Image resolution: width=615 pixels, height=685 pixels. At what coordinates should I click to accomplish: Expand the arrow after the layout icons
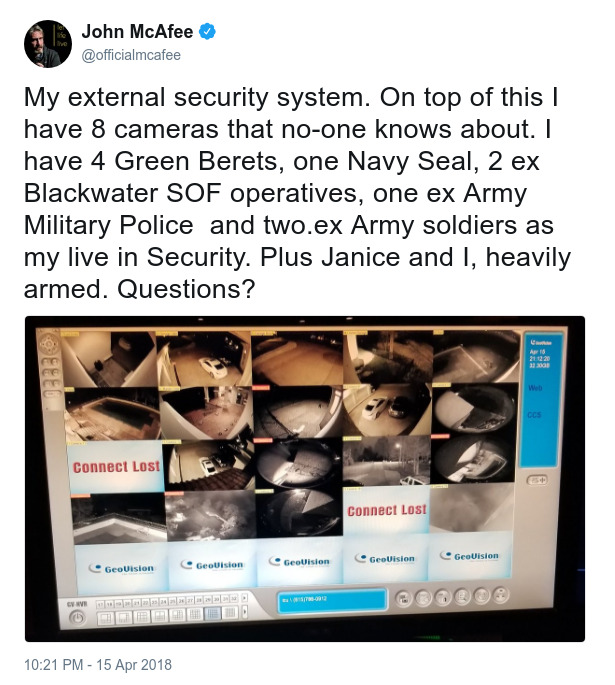(245, 612)
